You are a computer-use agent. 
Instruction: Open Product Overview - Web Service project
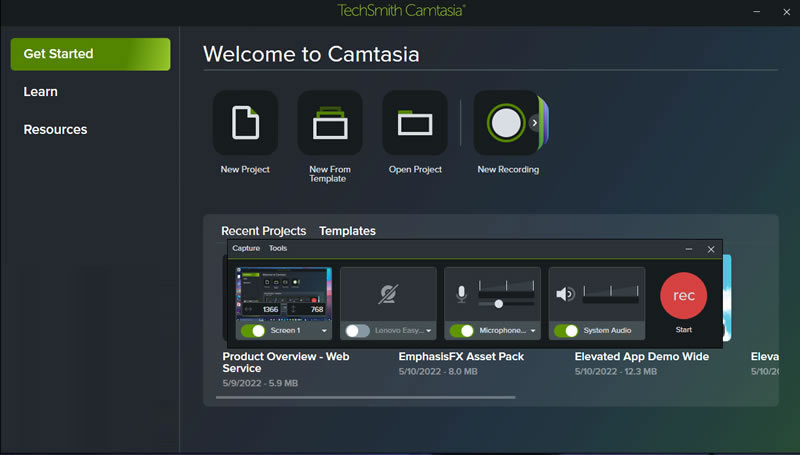point(286,362)
